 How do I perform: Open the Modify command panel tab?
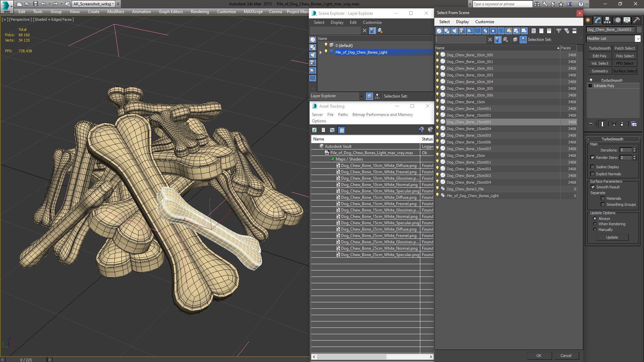pyautogui.click(x=598, y=20)
